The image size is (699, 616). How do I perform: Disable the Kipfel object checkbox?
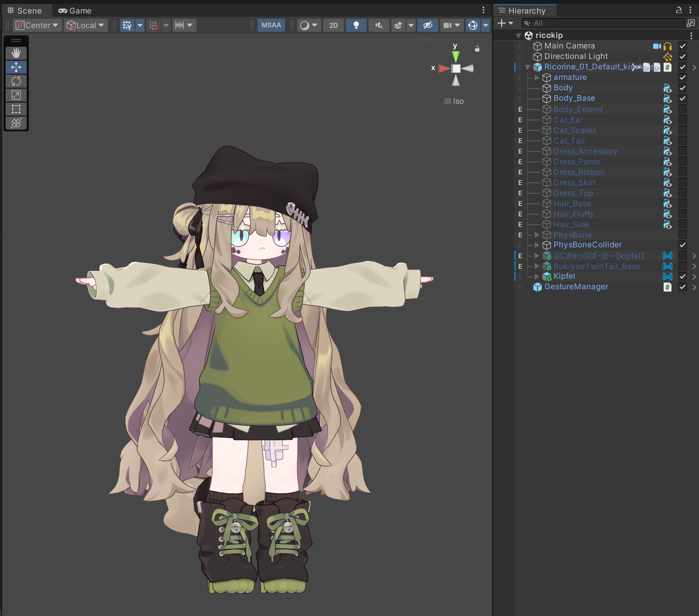682,276
